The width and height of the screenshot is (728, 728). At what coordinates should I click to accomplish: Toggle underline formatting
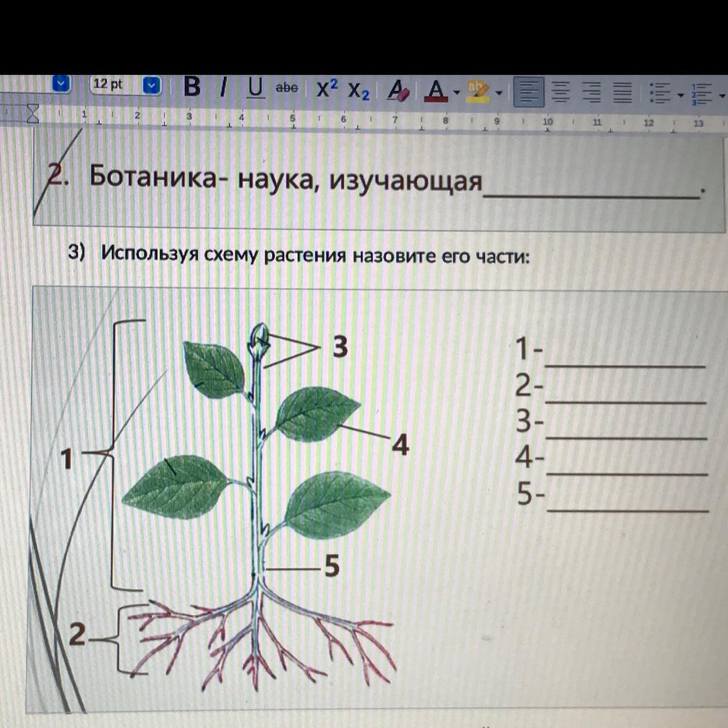[255, 88]
